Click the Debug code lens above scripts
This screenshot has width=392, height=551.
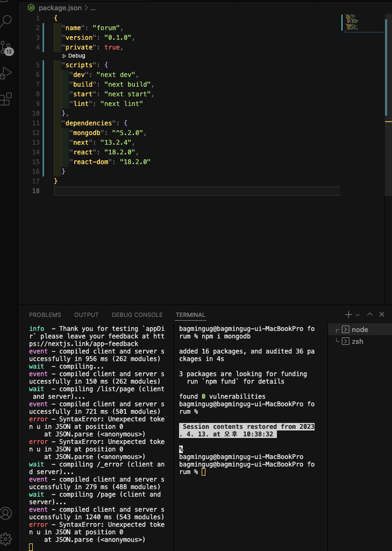click(x=74, y=56)
